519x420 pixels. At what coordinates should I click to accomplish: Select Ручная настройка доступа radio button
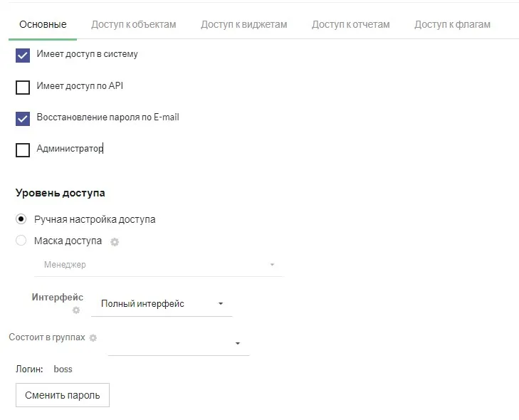pos(21,219)
